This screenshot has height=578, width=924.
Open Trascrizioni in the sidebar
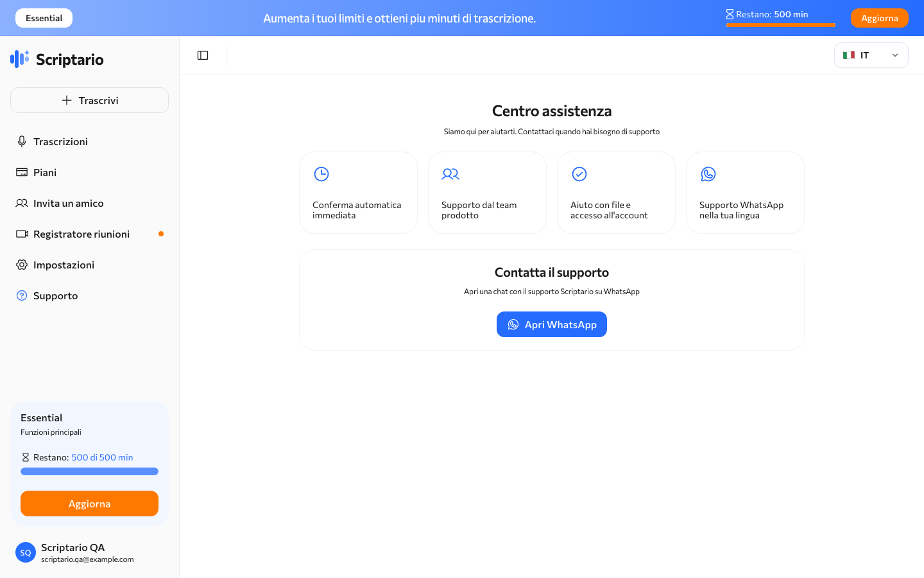click(90, 141)
